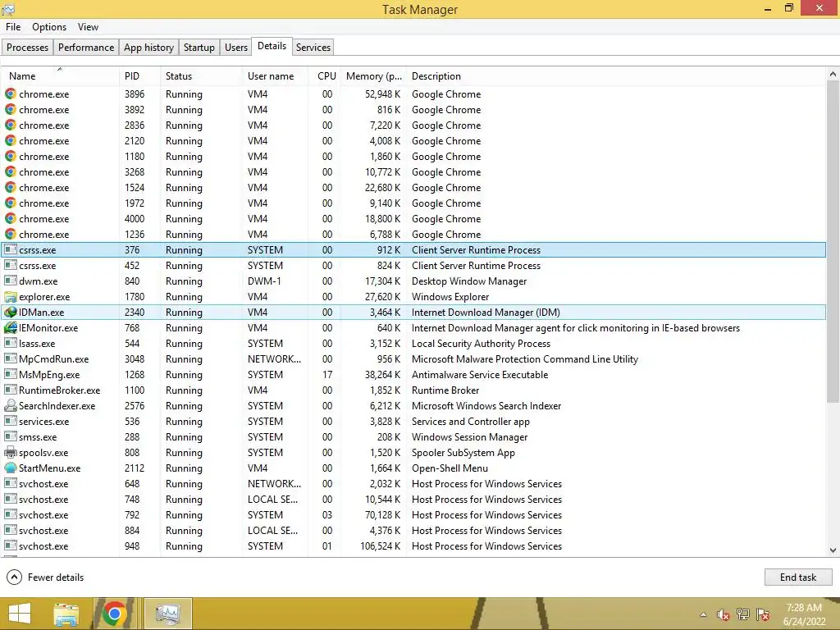Click the muted volume tray icon
The width and height of the screenshot is (840, 630).
coord(724,614)
